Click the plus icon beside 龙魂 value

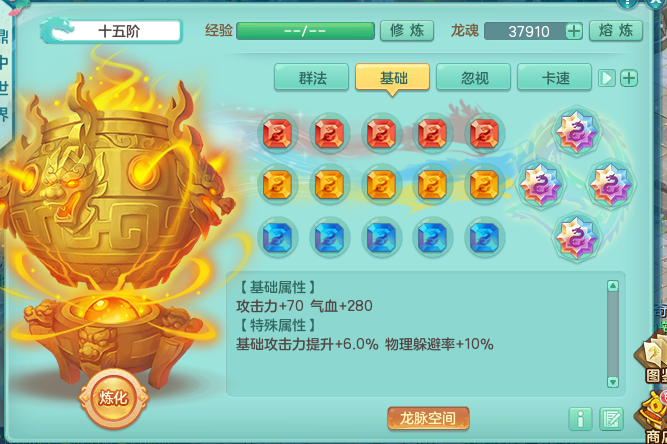[x=574, y=31]
